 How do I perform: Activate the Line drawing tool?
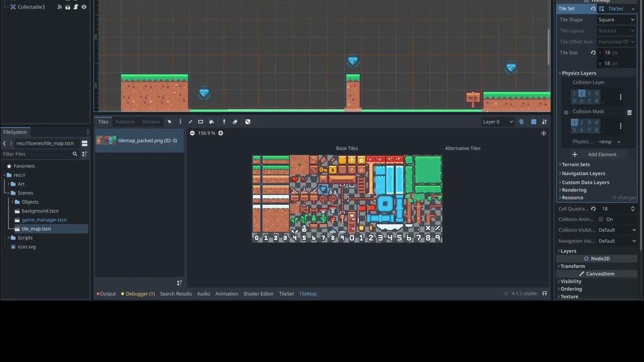pyautogui.click(x=190, y=122)
